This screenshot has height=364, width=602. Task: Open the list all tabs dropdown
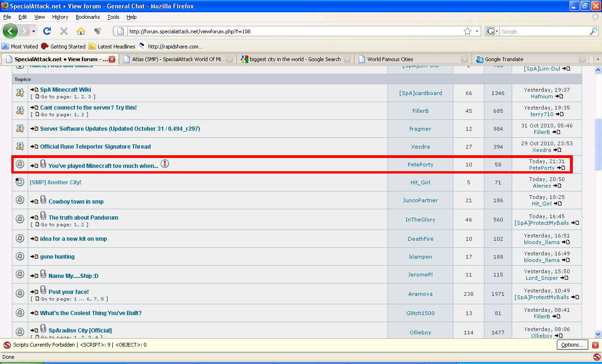[x=598, y=59]
